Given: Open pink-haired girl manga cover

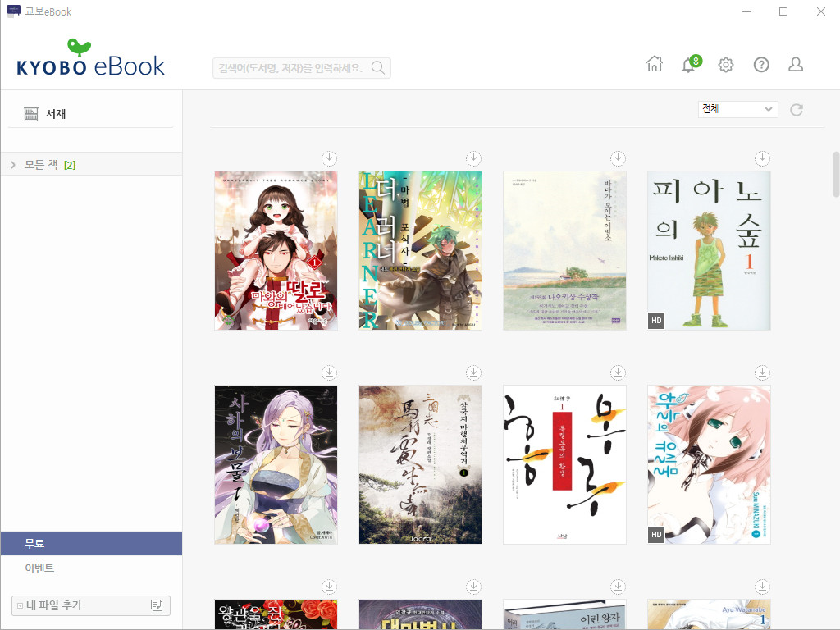Looking at the screenshot, I should [709, 464].
